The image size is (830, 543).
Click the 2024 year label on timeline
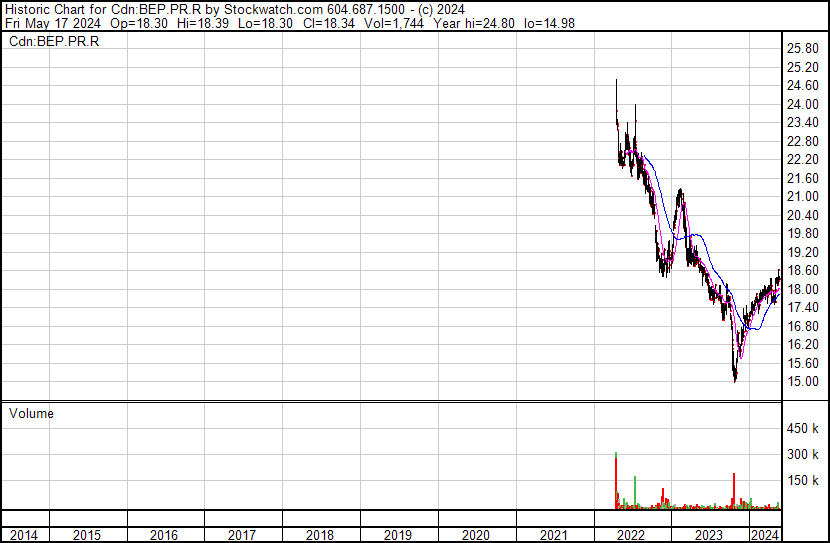tap(765, 535)
